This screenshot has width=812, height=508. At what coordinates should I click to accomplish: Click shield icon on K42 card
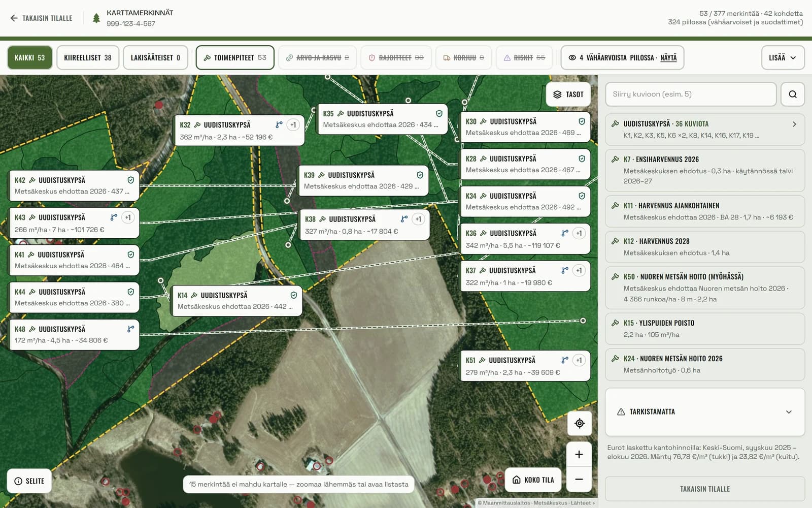point(130,180)
